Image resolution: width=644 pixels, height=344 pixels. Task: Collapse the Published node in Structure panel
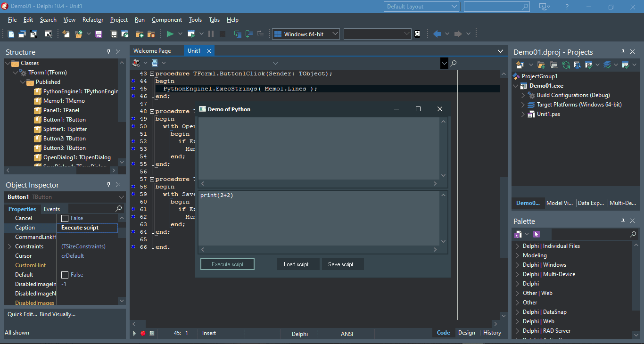point(23,82)
